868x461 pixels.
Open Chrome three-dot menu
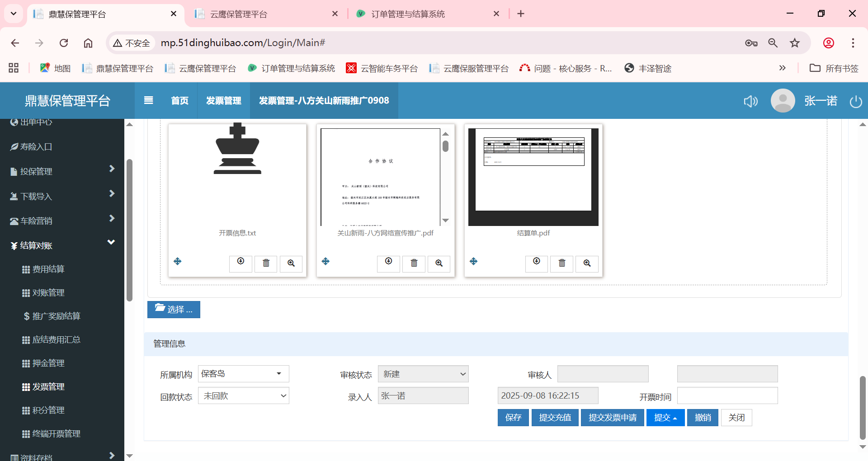(x=853, y=43)
